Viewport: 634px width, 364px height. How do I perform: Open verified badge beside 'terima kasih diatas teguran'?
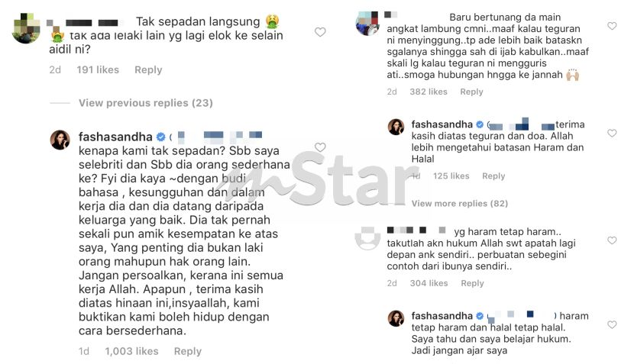(x=480, y=124)
